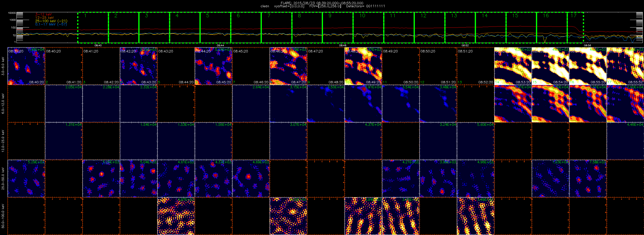The width and height of the screenshot is (644, 235).
Task: Click the yellow 25-100 keV (-21) legend entry
Action: (x=51, y=21)
